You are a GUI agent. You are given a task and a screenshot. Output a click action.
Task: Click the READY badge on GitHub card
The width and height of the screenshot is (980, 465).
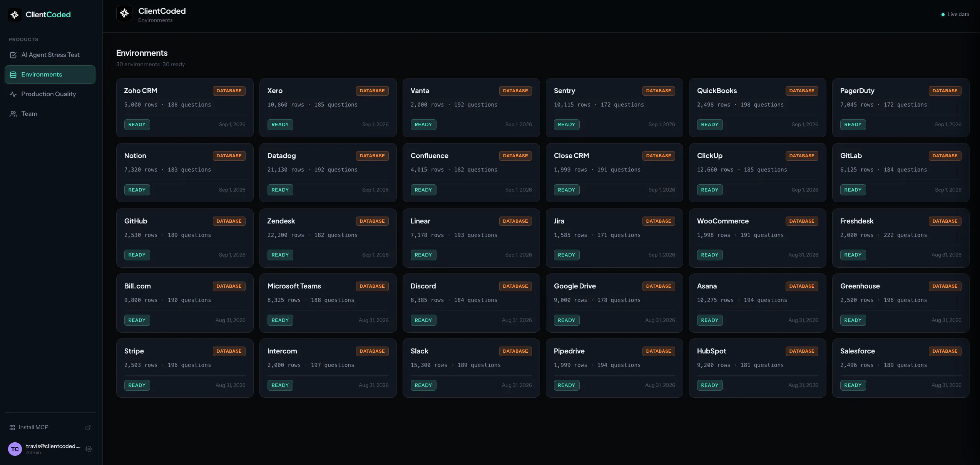137,255
